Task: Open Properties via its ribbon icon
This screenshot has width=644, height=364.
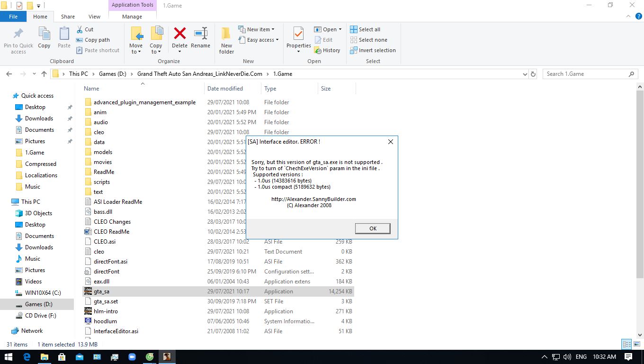Action: 298,37
